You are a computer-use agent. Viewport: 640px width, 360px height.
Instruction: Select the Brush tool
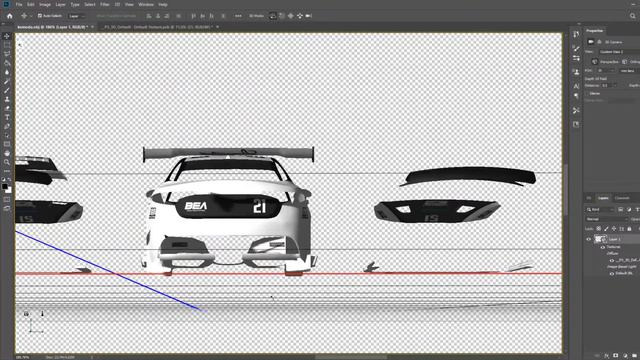click(7, 90)
